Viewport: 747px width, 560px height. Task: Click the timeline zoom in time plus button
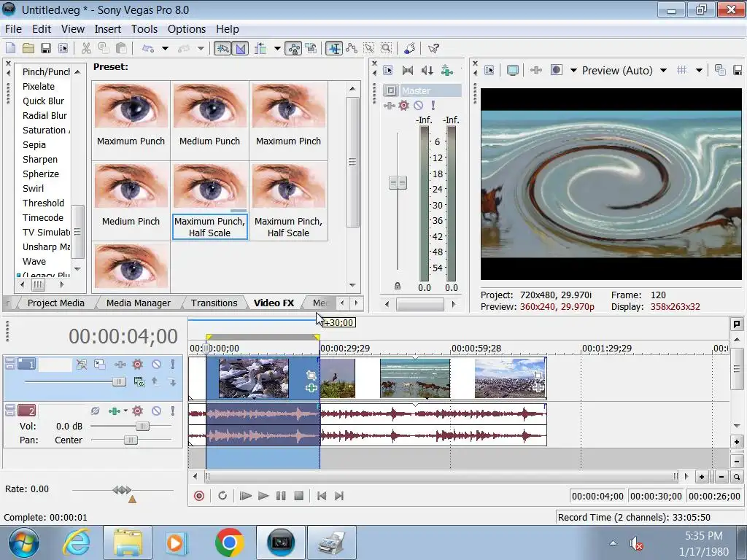click(x=702, y=477)
